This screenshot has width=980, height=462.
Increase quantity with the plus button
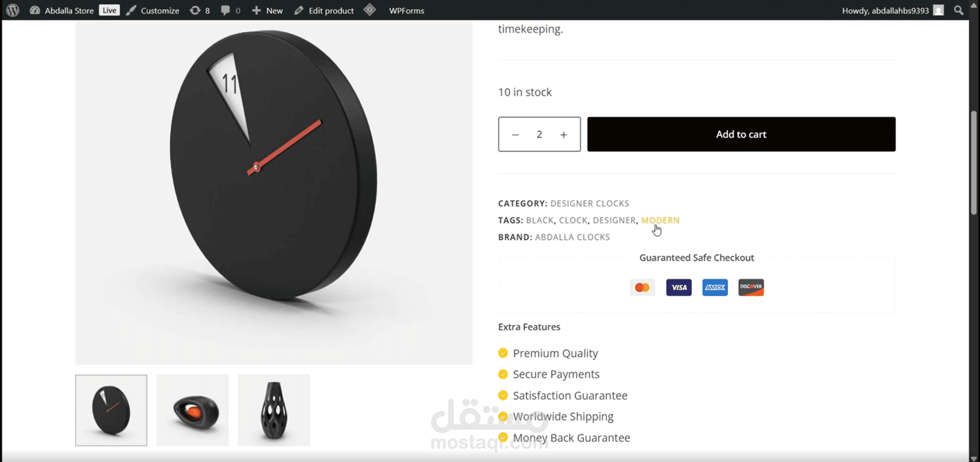tap(564, 134)
